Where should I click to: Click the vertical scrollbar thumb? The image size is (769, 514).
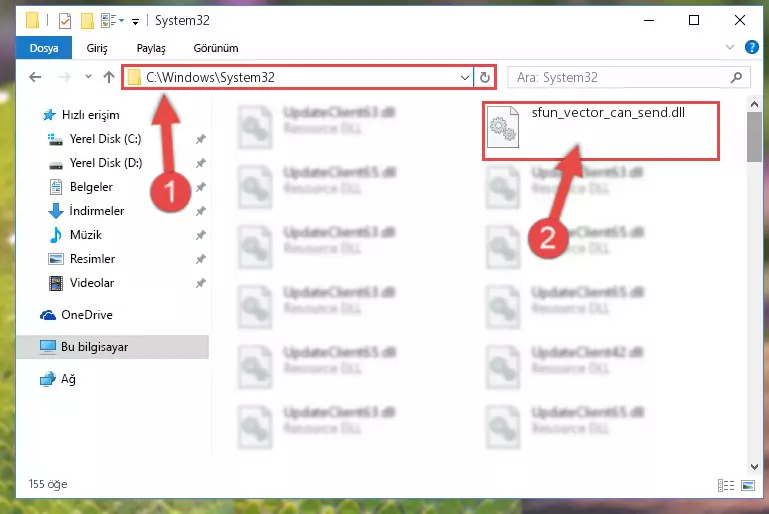tap(754, 137)
